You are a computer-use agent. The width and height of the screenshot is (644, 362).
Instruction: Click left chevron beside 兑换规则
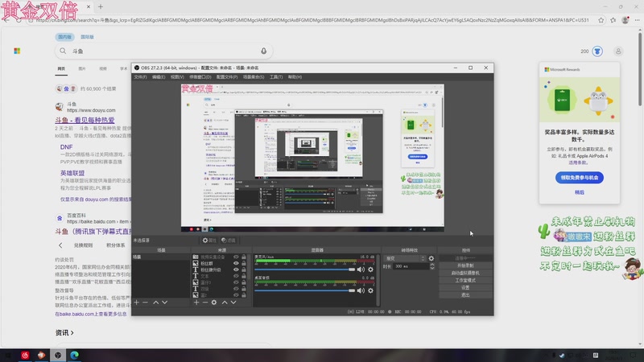click(60, 245)
